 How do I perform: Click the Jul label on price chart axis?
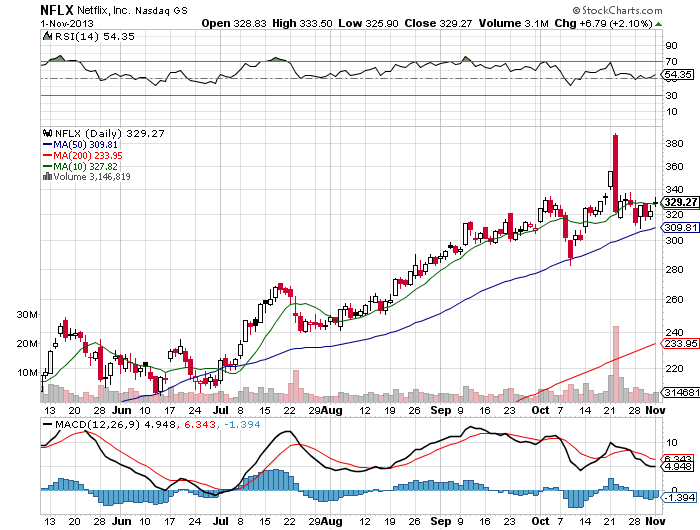point(221,410)
